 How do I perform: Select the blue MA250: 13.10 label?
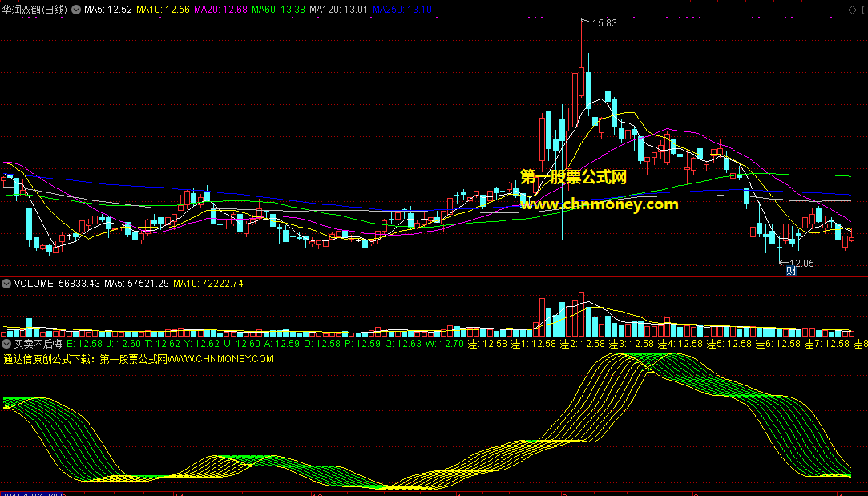coord(402,10)
